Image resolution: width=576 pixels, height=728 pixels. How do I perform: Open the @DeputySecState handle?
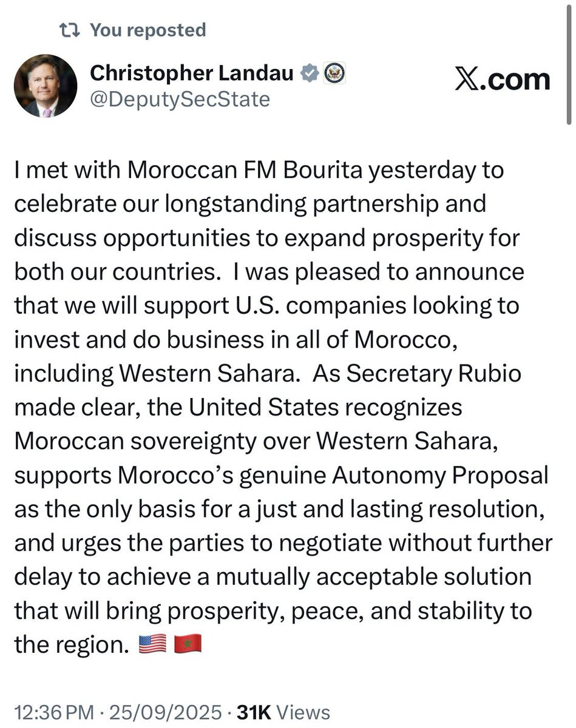point(180,98)
